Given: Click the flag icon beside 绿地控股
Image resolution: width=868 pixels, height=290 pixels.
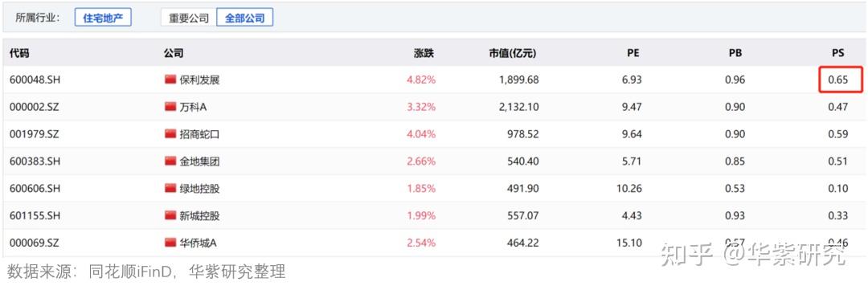Looking at the screenshot, I should (x=170, y=188).
